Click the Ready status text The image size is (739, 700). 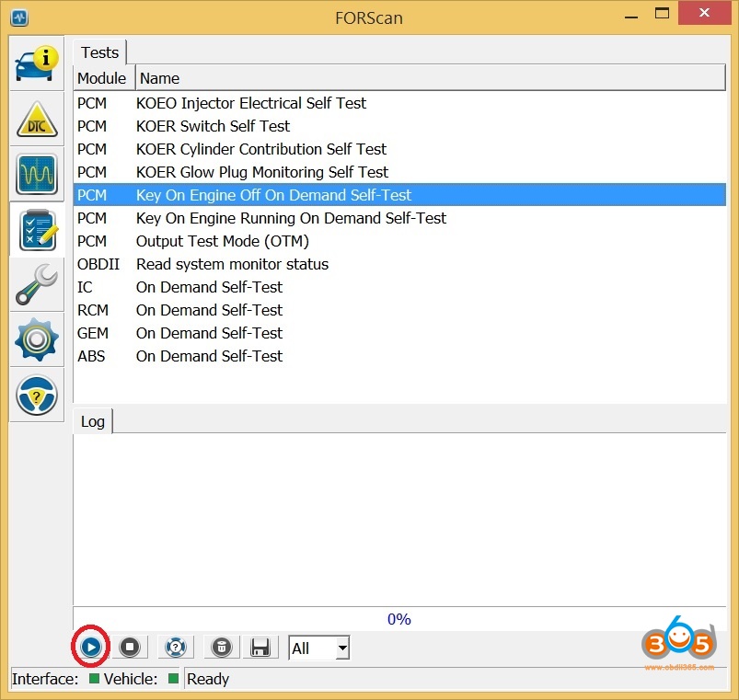[208, 679]
